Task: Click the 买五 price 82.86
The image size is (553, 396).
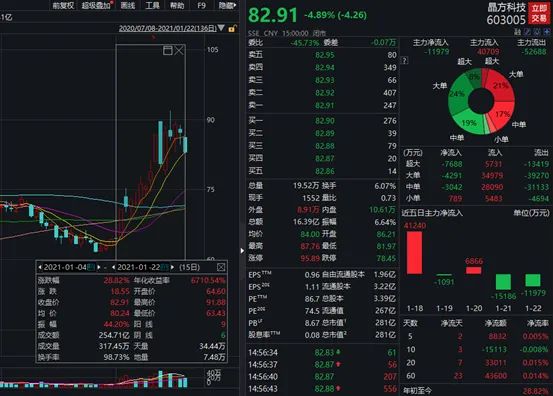Action: point(325,171)
